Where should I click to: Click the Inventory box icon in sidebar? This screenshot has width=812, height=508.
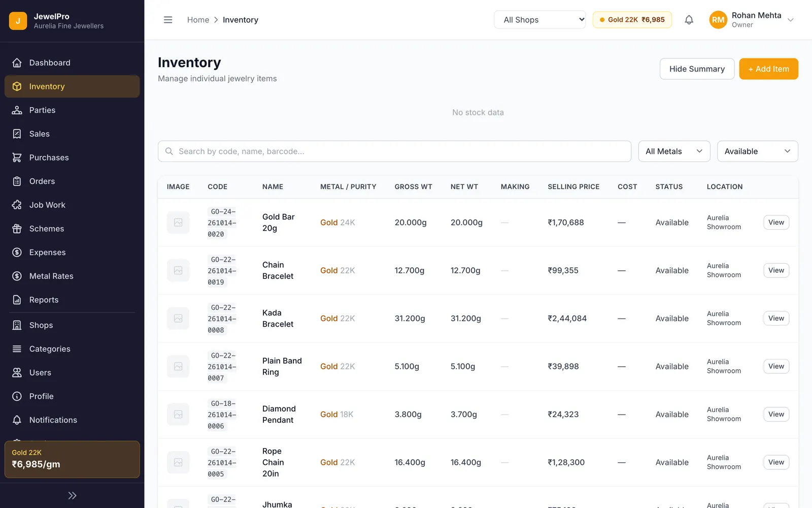17,86
